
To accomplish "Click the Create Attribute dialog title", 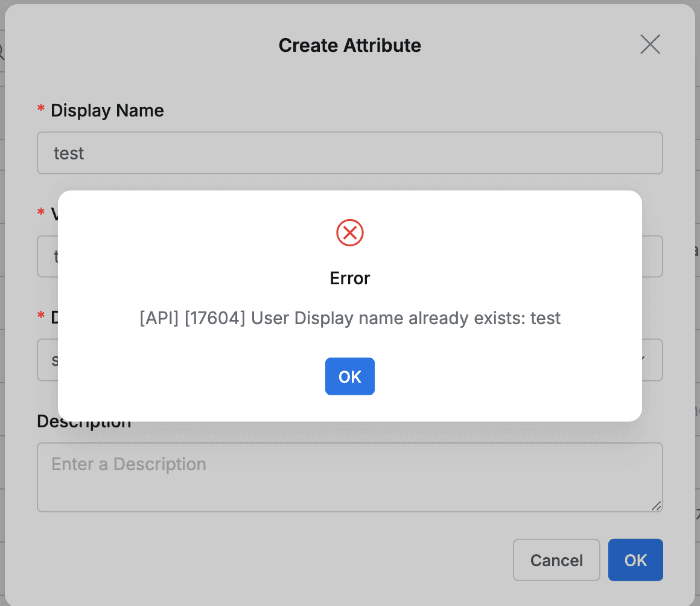I will coord(349,45).
